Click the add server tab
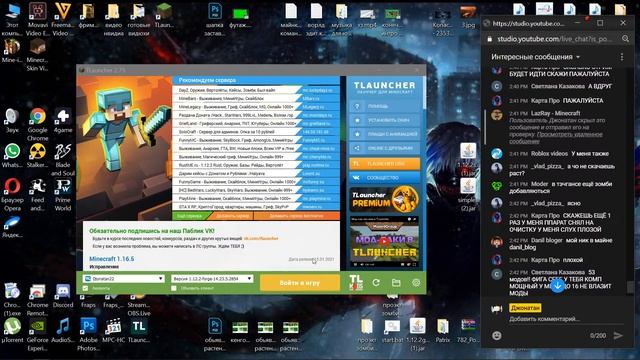This screenshot has width=640, height=360. point(232,216)
